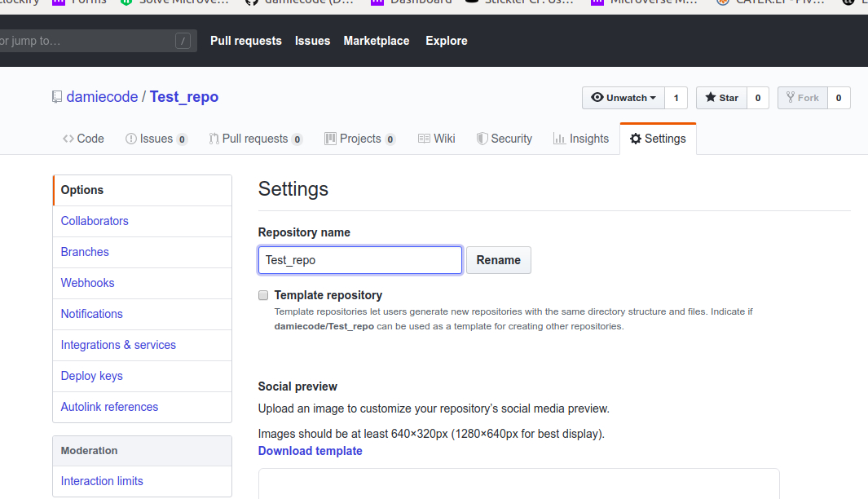Click the Issues tab exclamation icon

point(131,139)
